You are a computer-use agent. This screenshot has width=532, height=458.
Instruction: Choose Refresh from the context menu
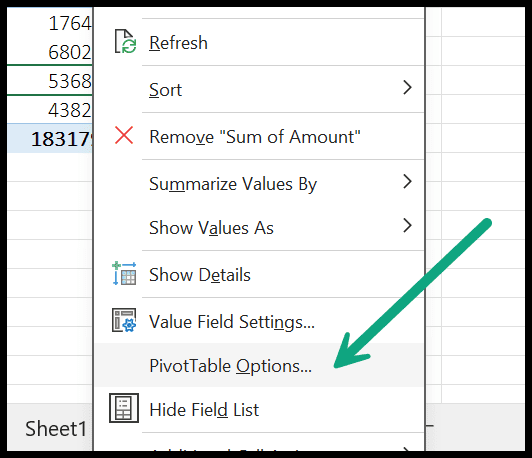click(259, 42)
